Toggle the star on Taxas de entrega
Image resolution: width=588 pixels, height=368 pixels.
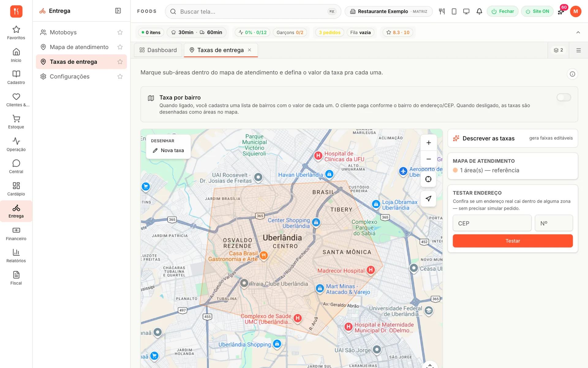tap(120, 62)
